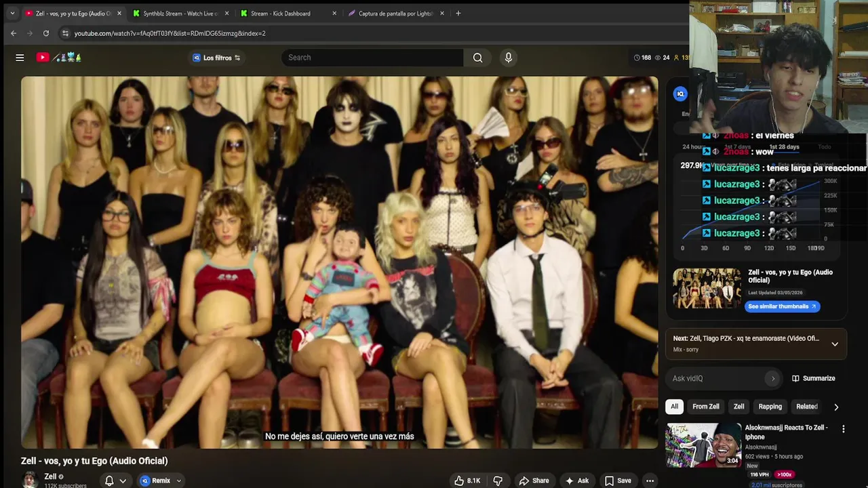
Task: Open Alsoknwnasjj Reacts To Zell video thumbnail
Action: (x=704, y=445)
